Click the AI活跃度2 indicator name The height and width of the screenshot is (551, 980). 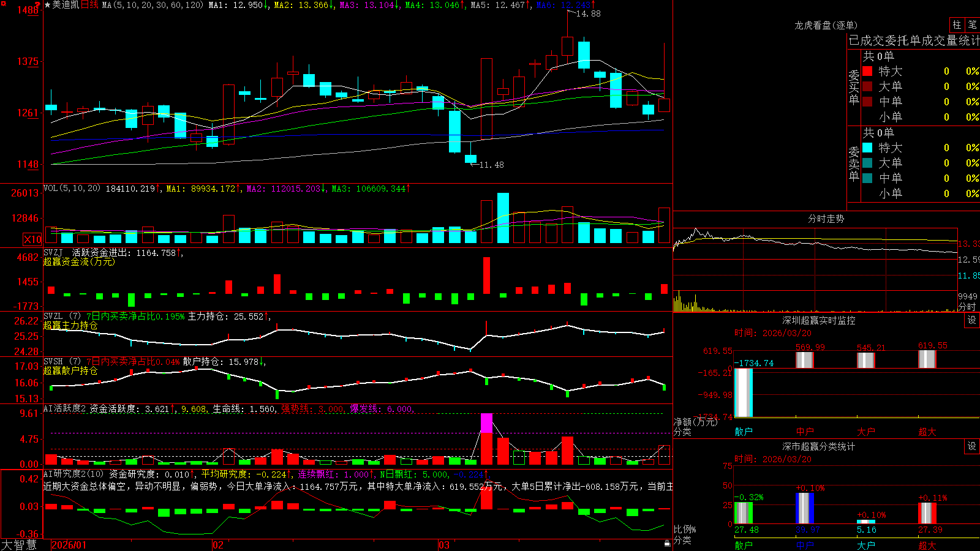click(64, 408)
